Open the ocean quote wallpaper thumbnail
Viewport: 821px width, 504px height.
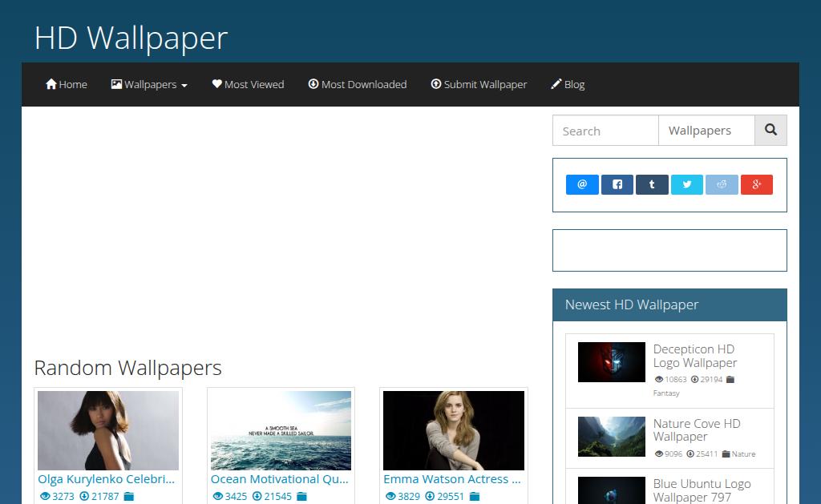[281, 430]
